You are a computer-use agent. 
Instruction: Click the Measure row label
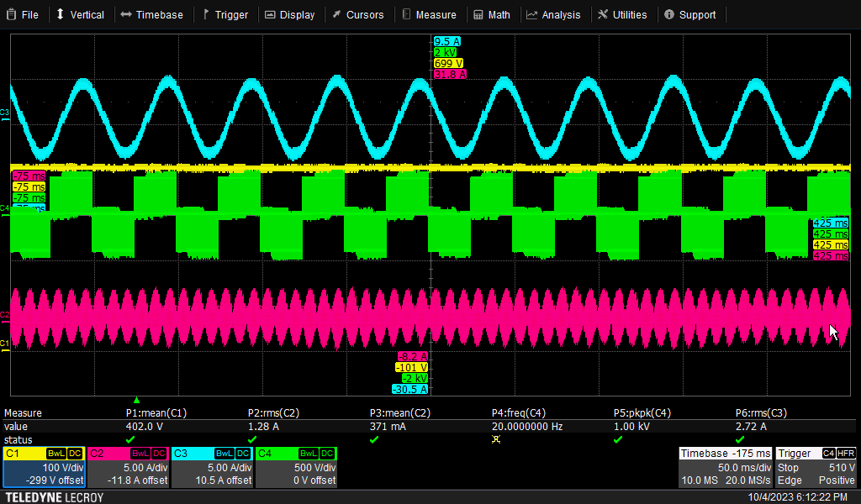click(23, 413)
